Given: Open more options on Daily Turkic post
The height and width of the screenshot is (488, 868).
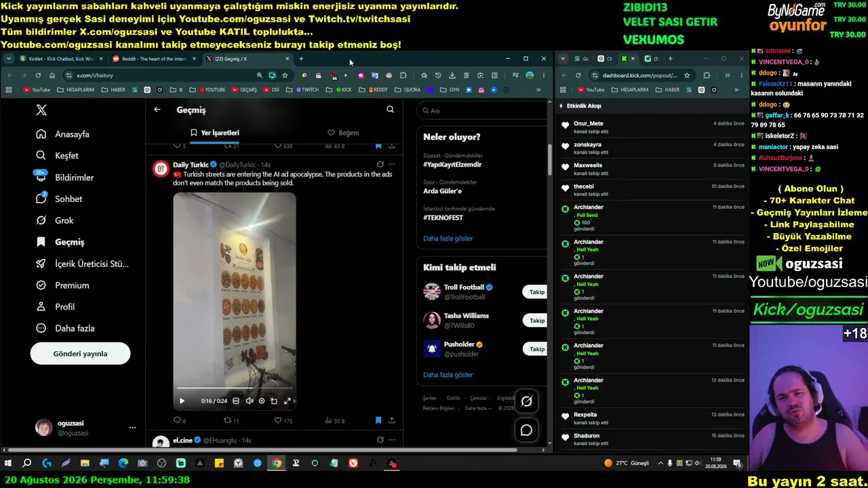Looking at the screenshot, I should pos(391,165).
